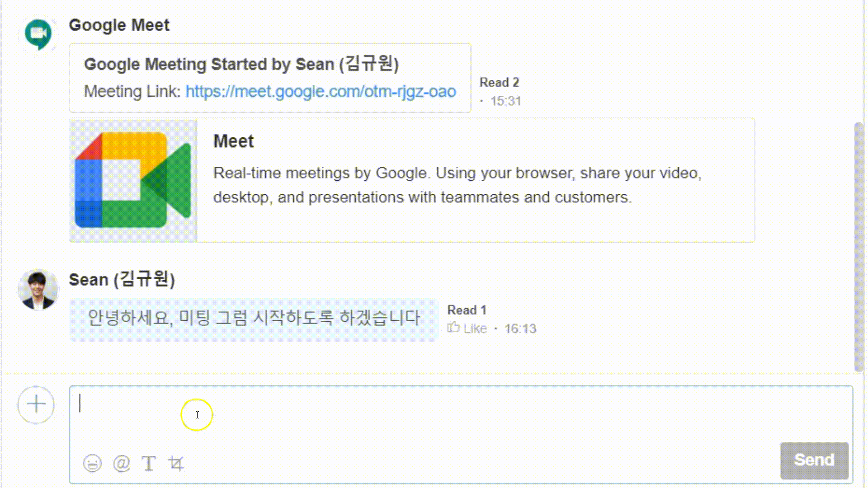Viewport: 868px width, 488px height.
Task: Click the screen capture crop icon
Action: click(176, 463)
